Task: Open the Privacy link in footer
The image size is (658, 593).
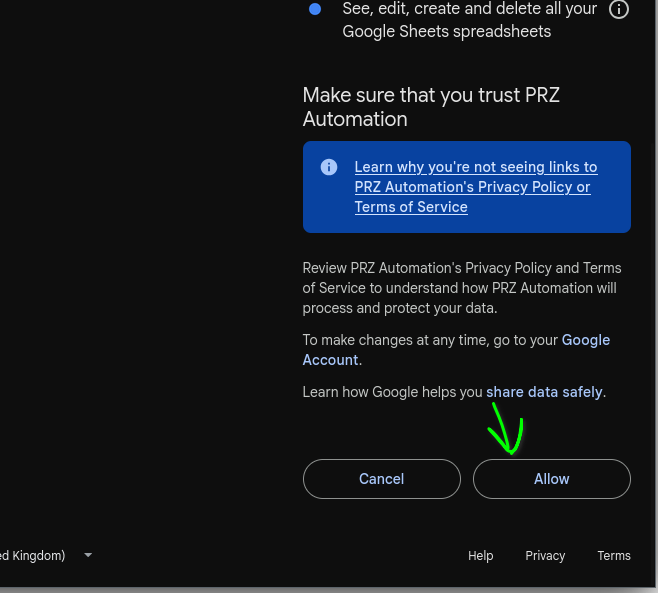Action: [x=545, y=556]
